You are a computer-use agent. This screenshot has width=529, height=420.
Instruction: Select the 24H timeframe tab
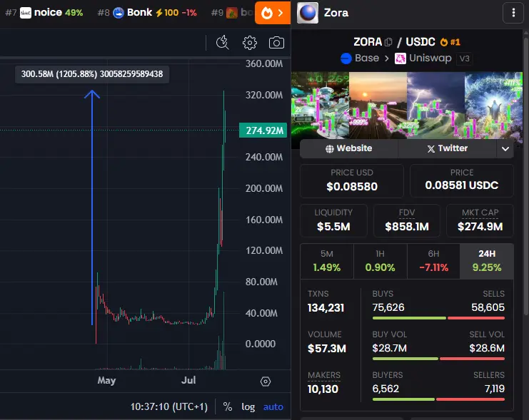pos(487,261)
